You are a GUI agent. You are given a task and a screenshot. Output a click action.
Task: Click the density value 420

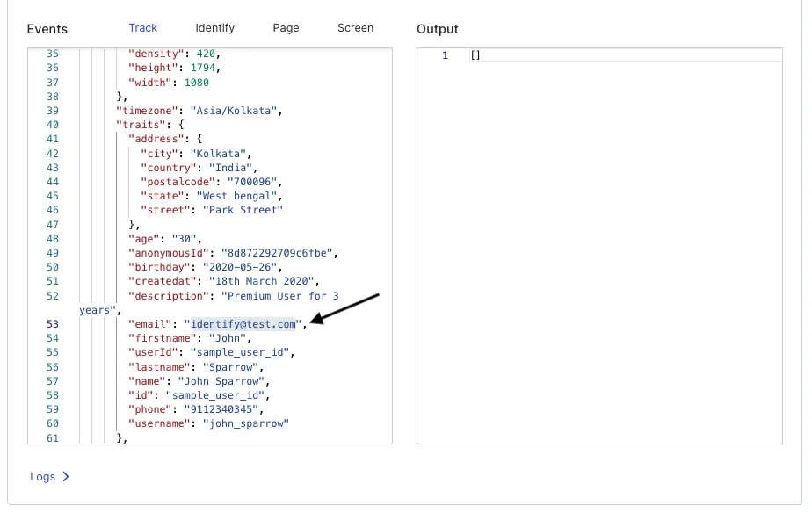[206, 54]
